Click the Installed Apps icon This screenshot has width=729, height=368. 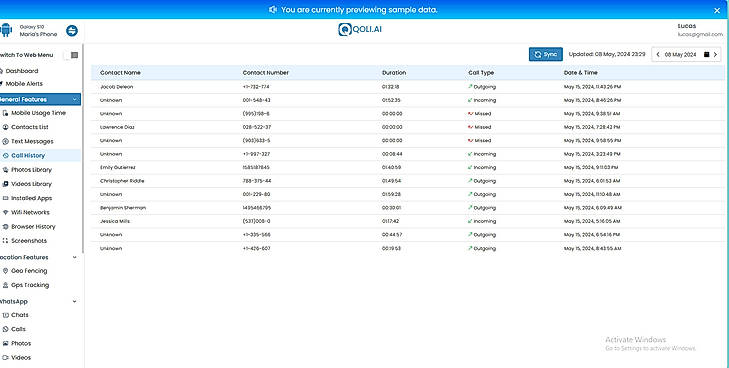click(x=6, y=198)
